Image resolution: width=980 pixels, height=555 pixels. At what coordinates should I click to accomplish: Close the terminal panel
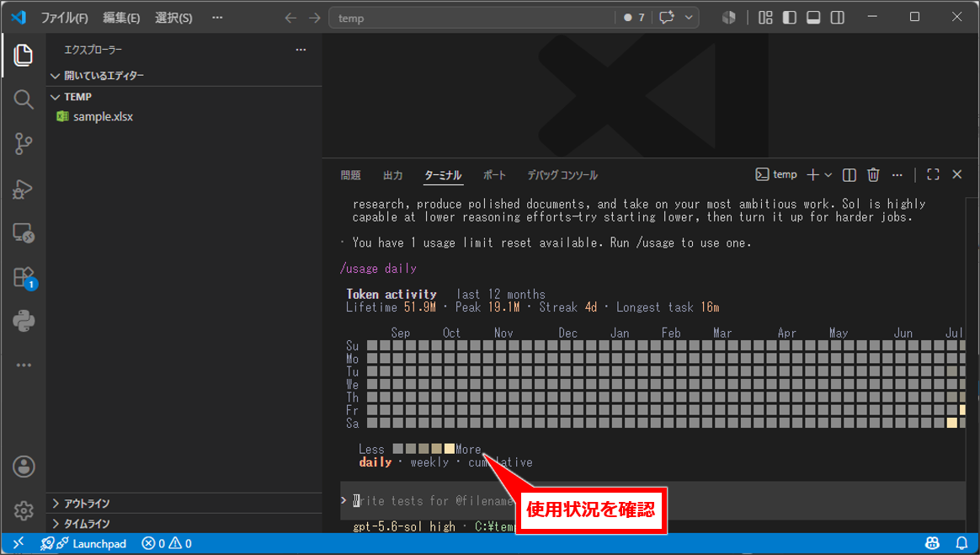tap(957, 174)
